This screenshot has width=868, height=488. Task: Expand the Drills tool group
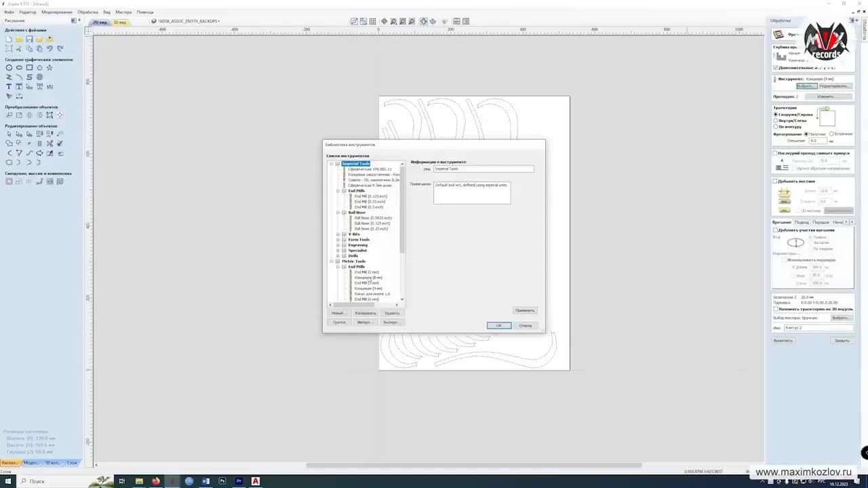coord(338,256)
